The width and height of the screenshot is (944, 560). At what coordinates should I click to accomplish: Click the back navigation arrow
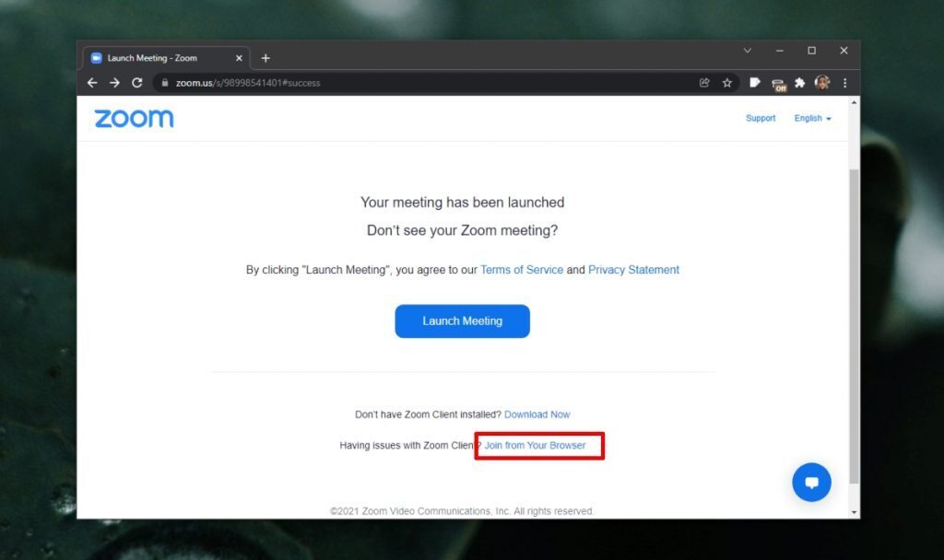click(x=92, y=82)
